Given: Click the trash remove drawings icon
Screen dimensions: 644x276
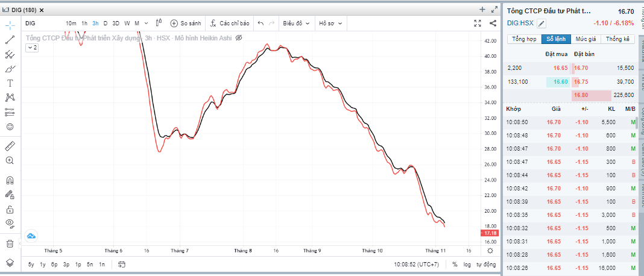Looking at the screenshot, I should coord(10,243).
